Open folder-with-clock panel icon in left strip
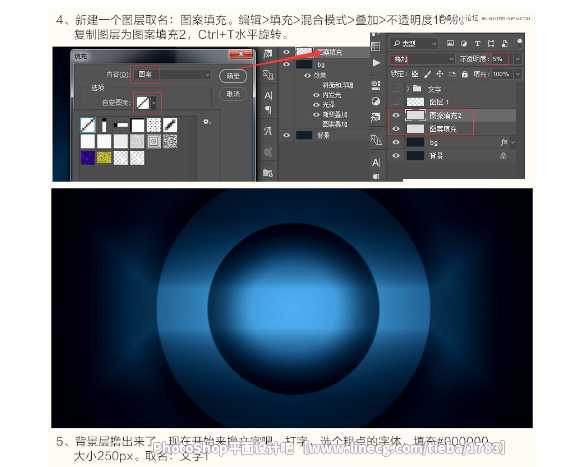Screen dimensions: 561x467 pos(268,173)
